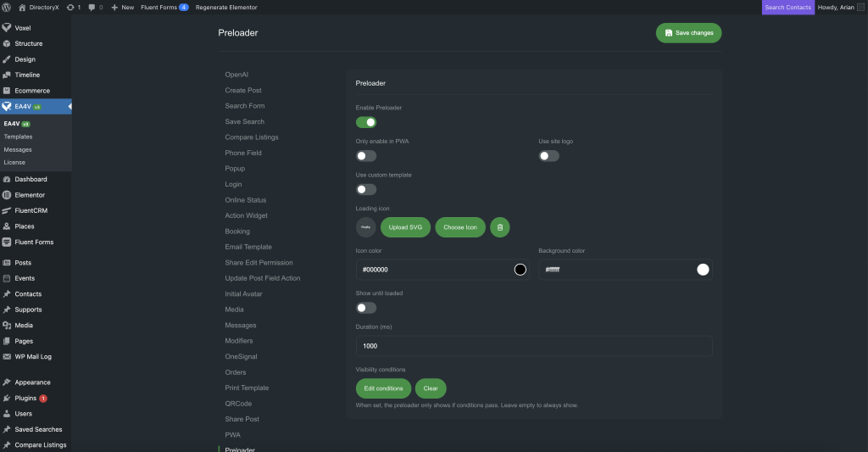This screenshot has height=452, width=868.
Task: Enable the Use site logo switch
Action: coord(548,156)
